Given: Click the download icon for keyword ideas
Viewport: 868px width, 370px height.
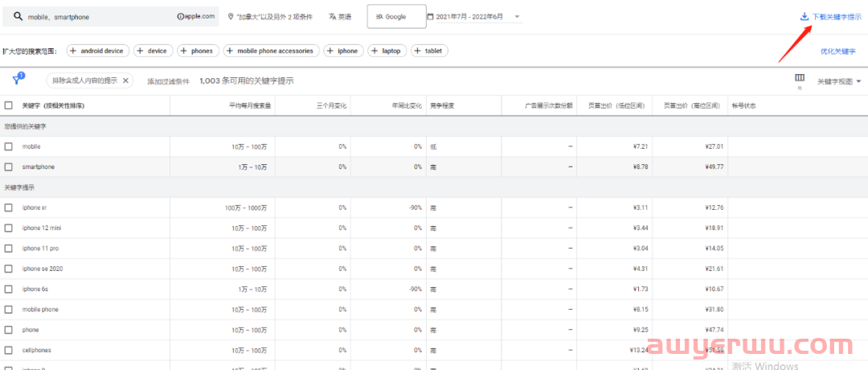Looking at the screenshot, I should tap(805, 17).
